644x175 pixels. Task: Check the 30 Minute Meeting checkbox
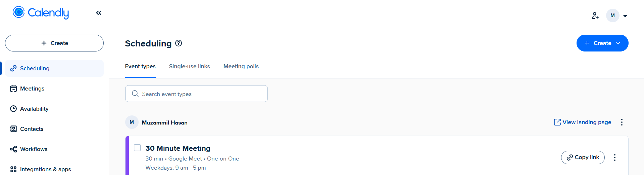[137, 148]
